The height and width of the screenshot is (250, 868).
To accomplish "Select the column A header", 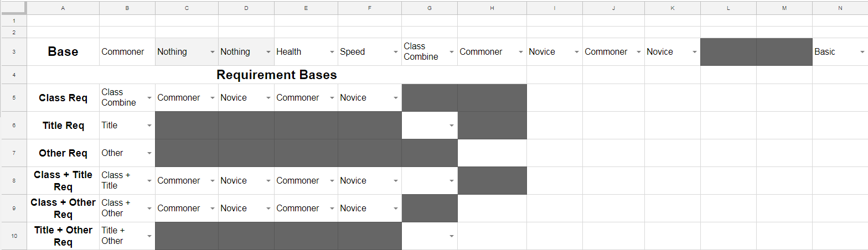I will 63,8.
